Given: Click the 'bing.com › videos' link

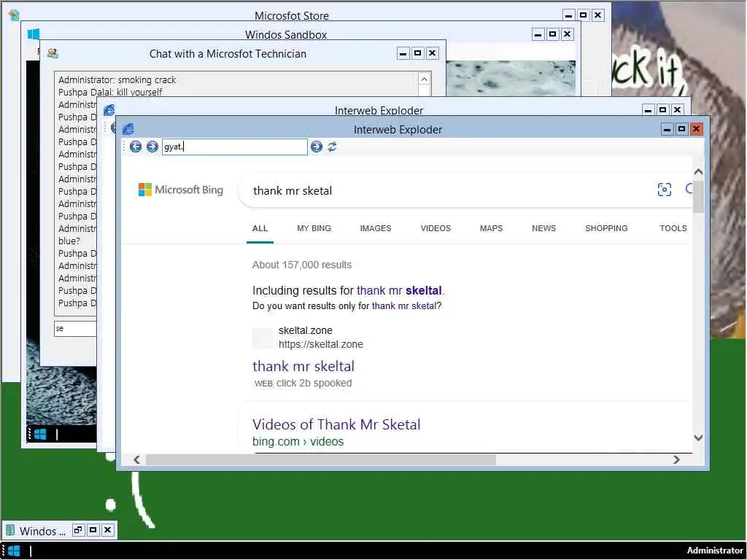Looking at the screenshot, I should pyautogui.click(x=298, y=441).
